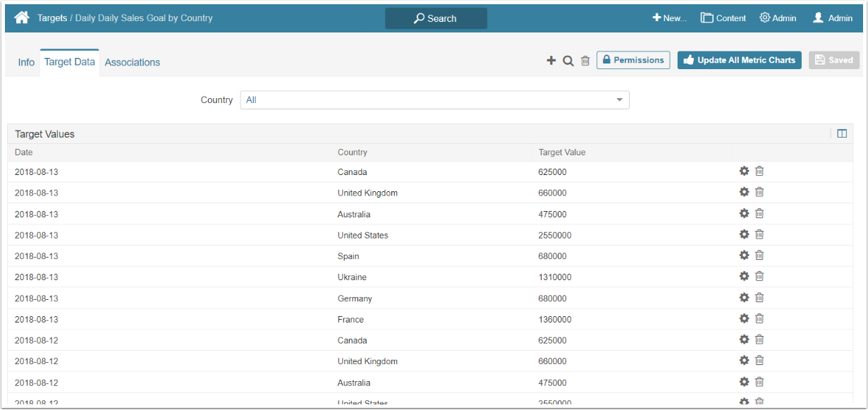Click gear icon in the Ukraine row

[x=744, y=276]
